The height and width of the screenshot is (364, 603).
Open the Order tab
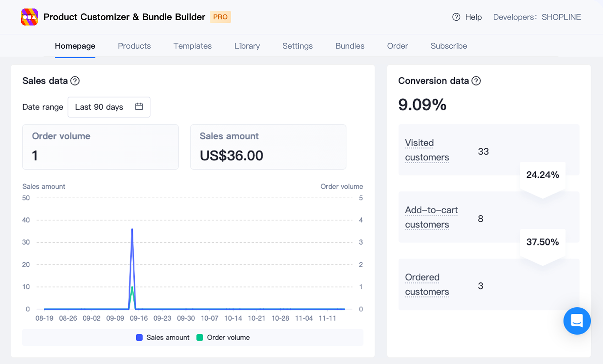tap(398, 46)
